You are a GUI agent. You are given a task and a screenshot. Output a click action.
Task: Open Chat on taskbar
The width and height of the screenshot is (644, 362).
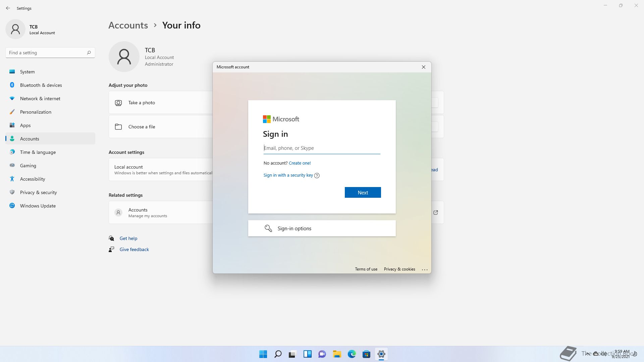tap(322, 354)
